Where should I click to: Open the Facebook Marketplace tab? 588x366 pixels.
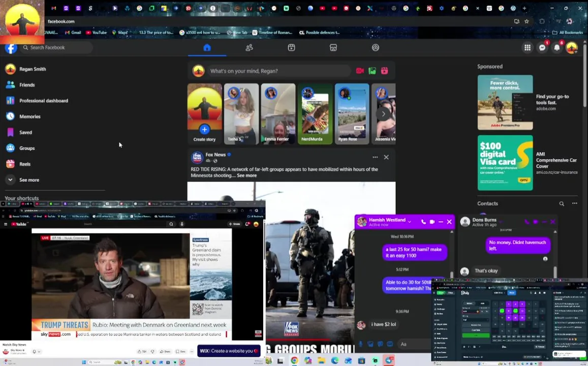tap(333, 48)
